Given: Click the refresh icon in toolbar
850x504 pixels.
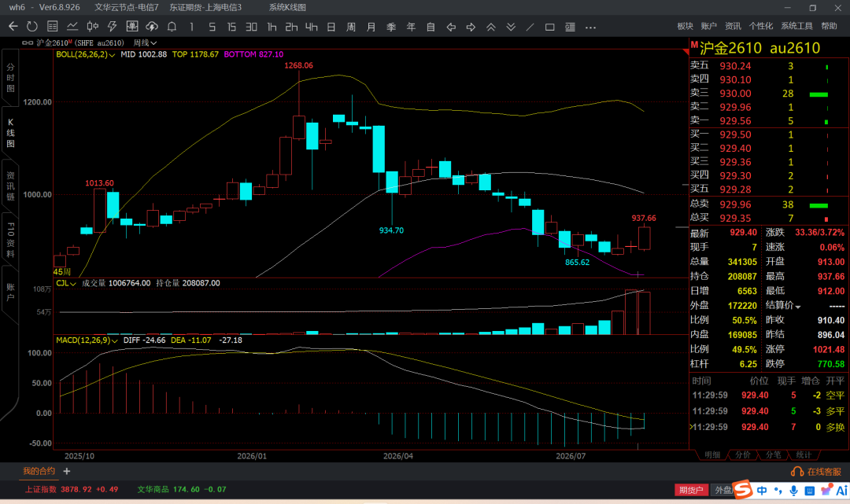Looking at the screenshot, I should 32,27.
